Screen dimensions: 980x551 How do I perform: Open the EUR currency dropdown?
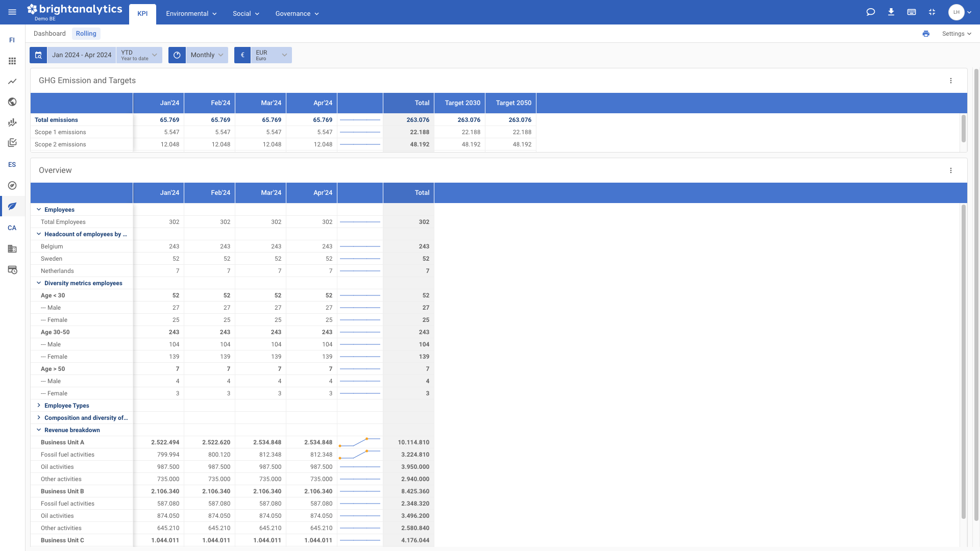pos(271,55)
